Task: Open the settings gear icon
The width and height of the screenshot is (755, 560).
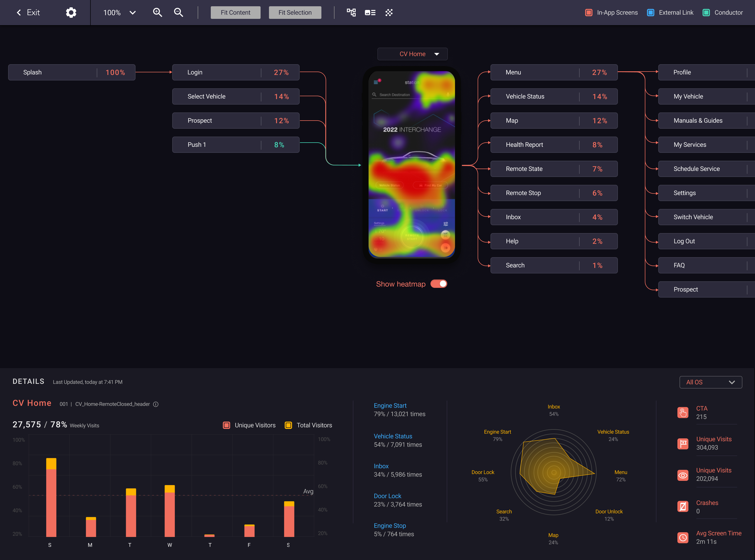Action: point(71,13)
